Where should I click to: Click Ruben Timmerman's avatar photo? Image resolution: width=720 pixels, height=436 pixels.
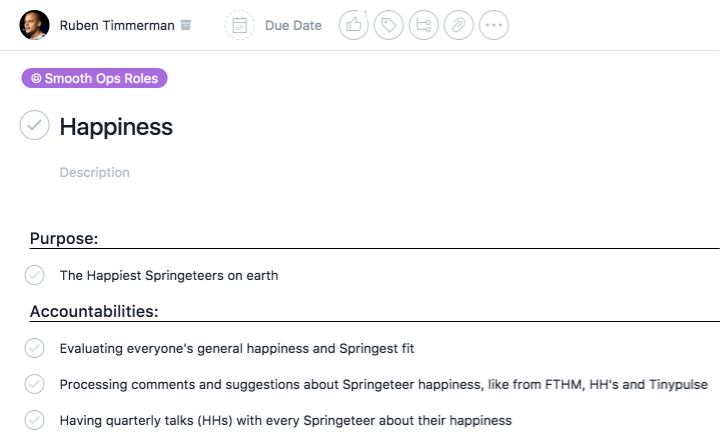(34, 25)
